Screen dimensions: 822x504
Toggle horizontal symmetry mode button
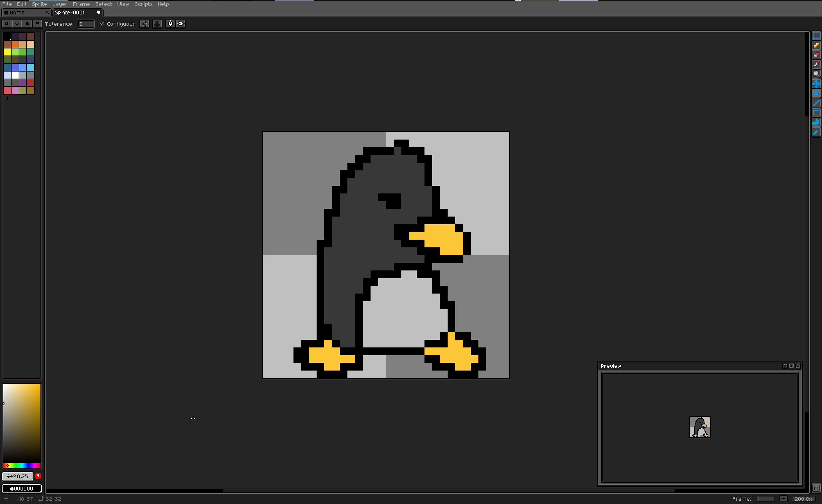tap(170, 24)
